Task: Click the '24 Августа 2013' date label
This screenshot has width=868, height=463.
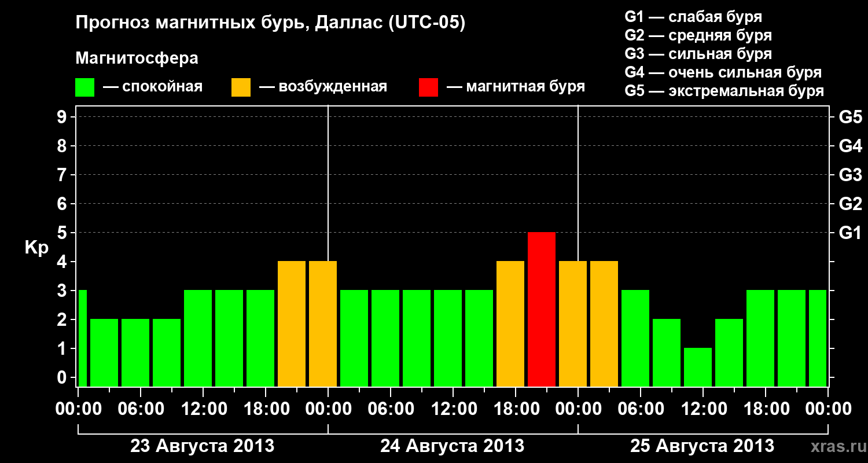Action: pos(453,446)
